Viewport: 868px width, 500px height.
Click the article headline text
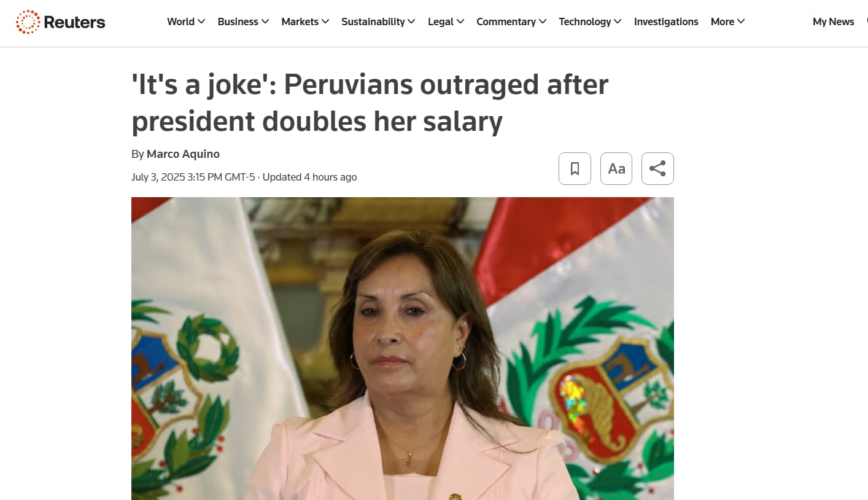[x=370, y=103]
